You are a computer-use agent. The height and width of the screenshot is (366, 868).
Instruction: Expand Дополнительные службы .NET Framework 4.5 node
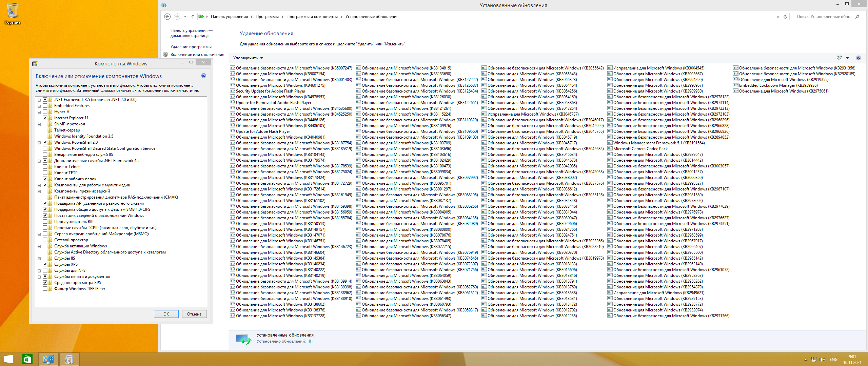[x=39, y=161]
